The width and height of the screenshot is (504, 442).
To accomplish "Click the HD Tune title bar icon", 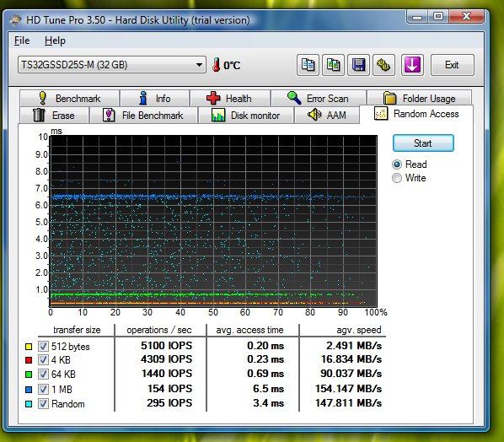I will pos(15,20).
